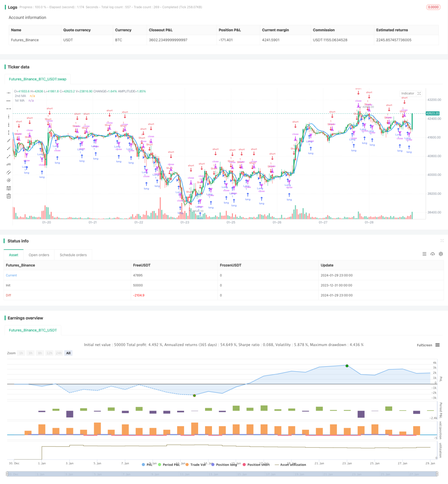
Task: Select the horizontal straight line drawing tool
Action: [x=9, y=93]
